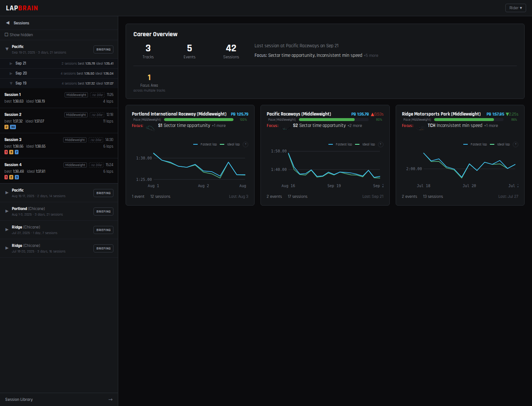The width and height of the screenshot is (532, 406).
Task: Open the help icon on the Portland chart
Action: (x=246, y=144)
